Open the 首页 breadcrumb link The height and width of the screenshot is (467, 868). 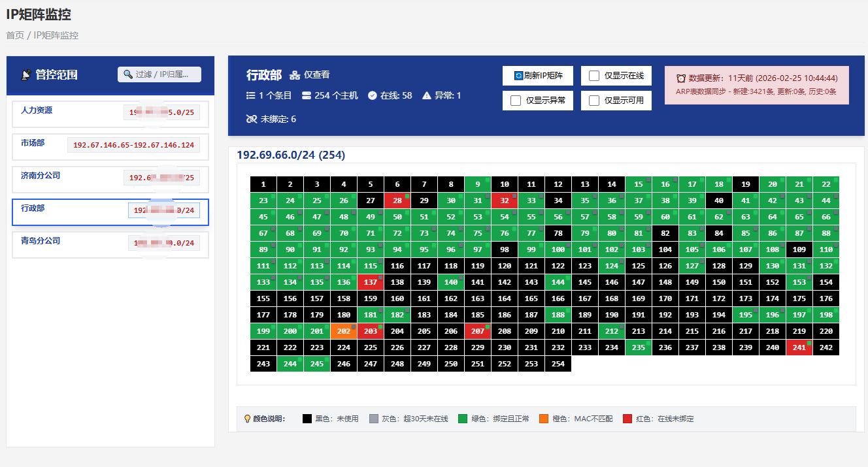(14, 35)
